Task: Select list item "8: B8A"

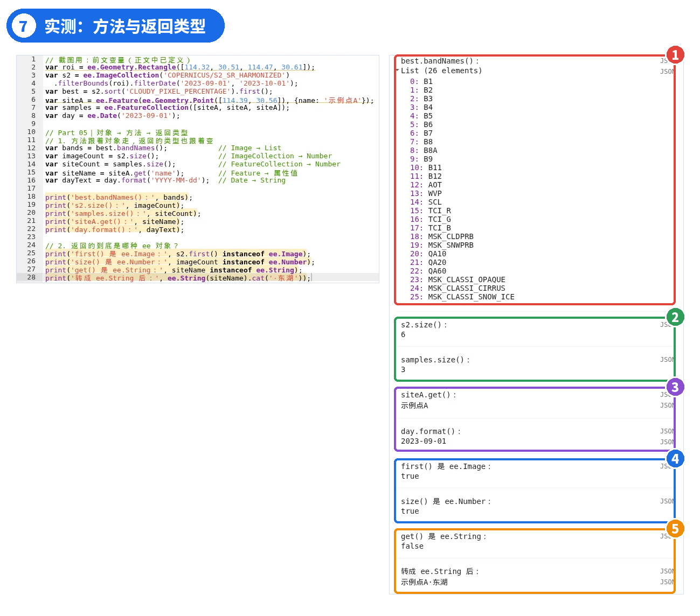Action: click(x=424, y=151)
